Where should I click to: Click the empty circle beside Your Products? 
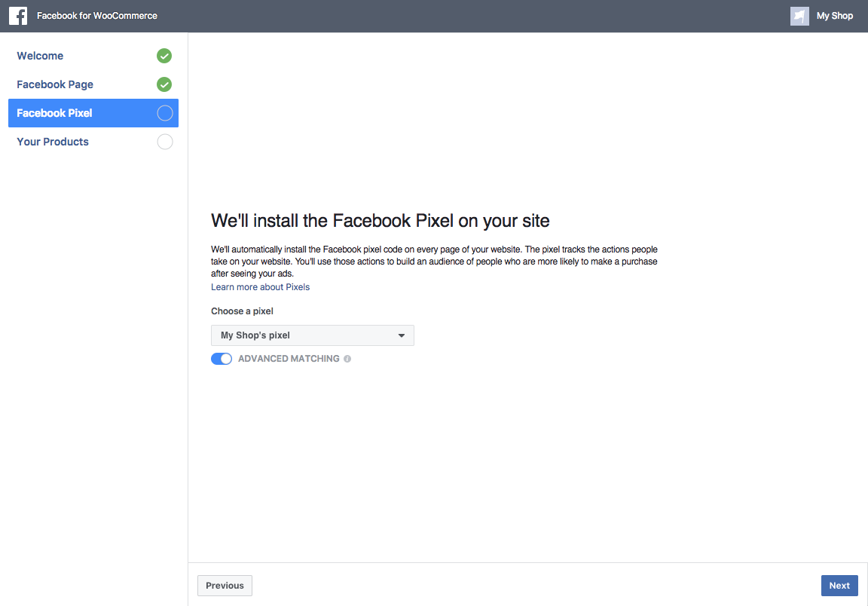tap(165, 142)
